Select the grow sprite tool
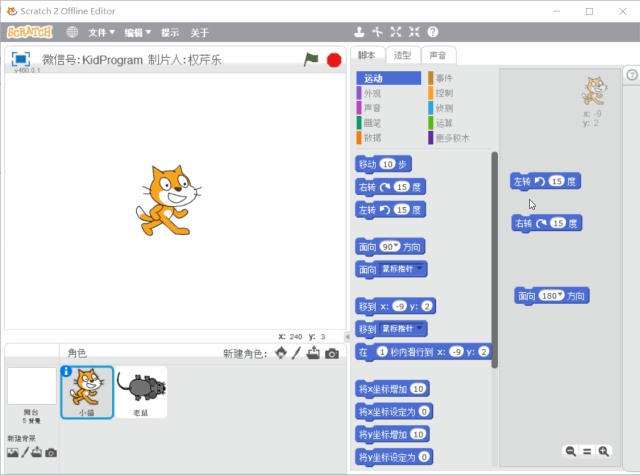The image size is (640, 475). [x=396, y=32]
